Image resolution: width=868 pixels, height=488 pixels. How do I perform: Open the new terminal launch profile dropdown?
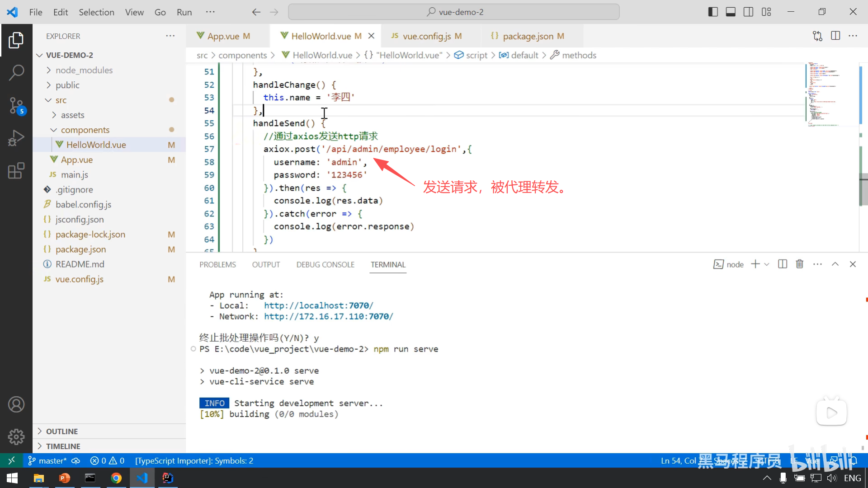point(767,264)
